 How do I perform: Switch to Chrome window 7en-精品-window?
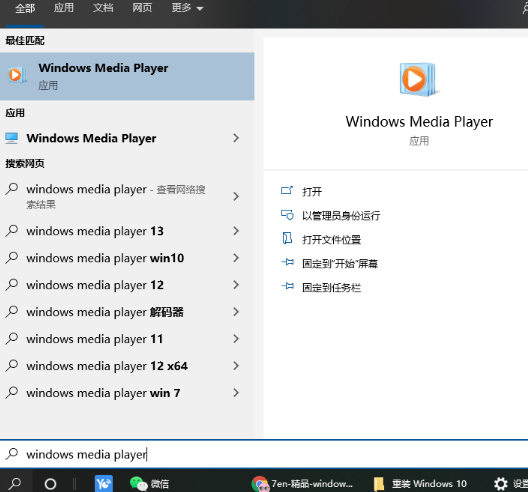pyautogui.click(x=302, y=484)
